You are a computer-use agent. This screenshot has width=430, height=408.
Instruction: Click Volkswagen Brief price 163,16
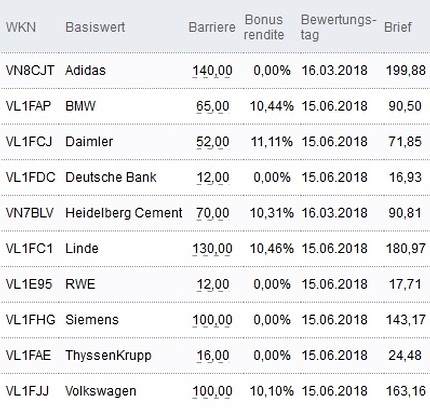coord(406,391)
